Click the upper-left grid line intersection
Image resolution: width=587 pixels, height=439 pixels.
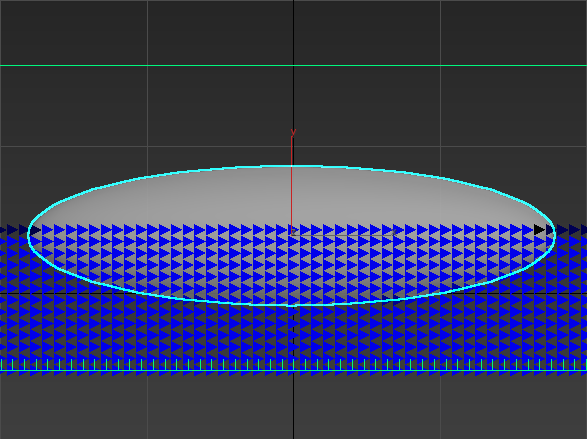point(147,146)
